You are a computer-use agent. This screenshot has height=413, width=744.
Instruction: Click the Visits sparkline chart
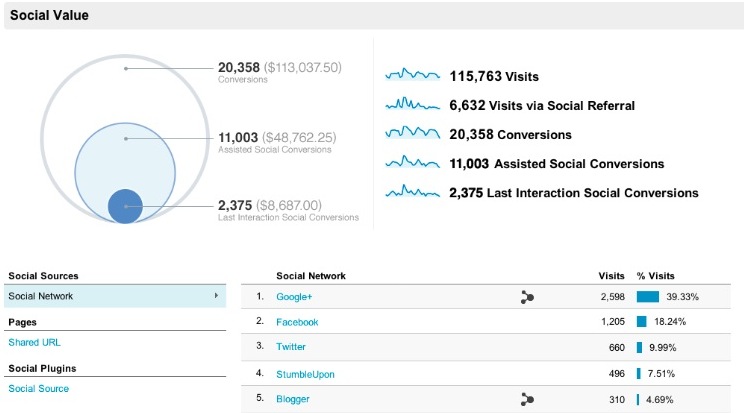click(x=413, y=75)
